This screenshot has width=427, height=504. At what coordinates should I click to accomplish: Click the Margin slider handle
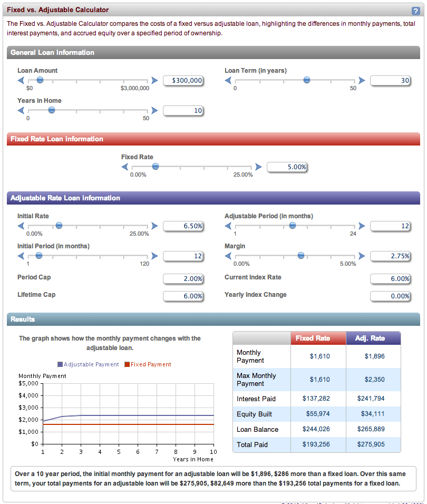point(300,255)
